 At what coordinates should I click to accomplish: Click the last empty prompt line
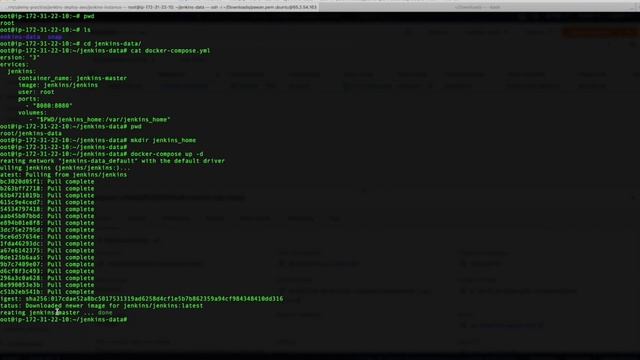click(x=64, y=320)
